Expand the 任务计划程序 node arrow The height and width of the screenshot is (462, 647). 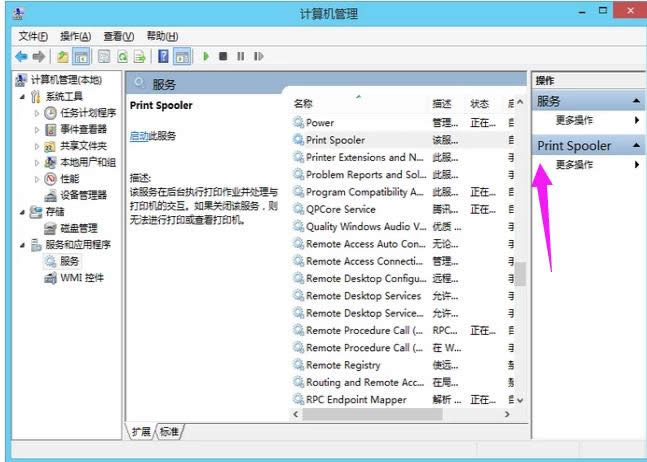coord(37,113)
